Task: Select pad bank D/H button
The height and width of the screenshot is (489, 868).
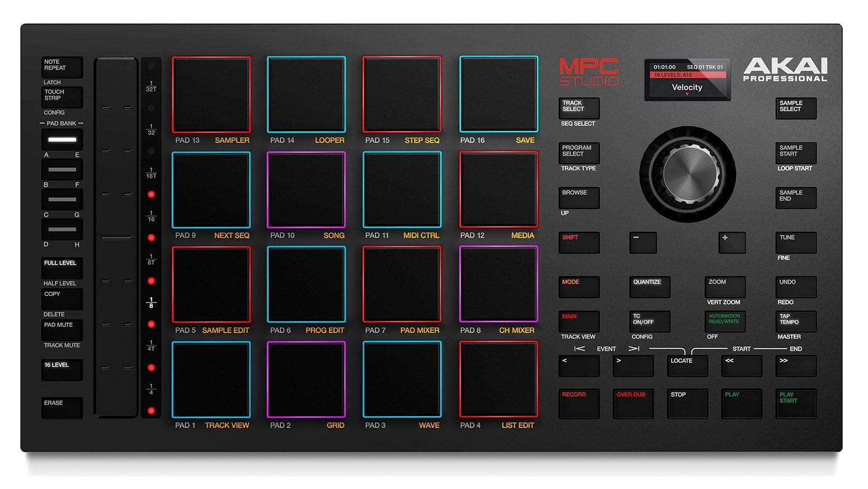Action: pos(62,229)
